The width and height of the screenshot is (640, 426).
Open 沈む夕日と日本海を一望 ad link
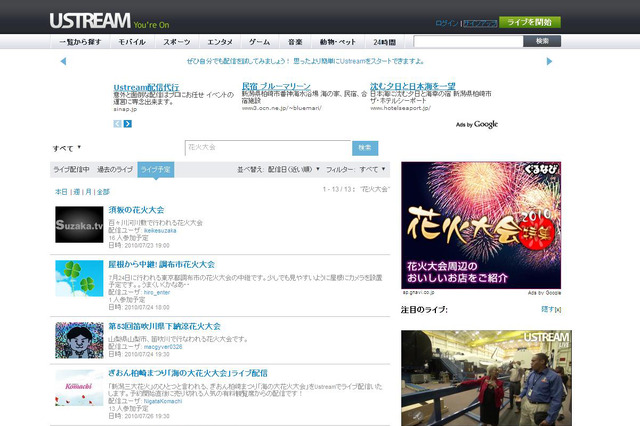413,86
